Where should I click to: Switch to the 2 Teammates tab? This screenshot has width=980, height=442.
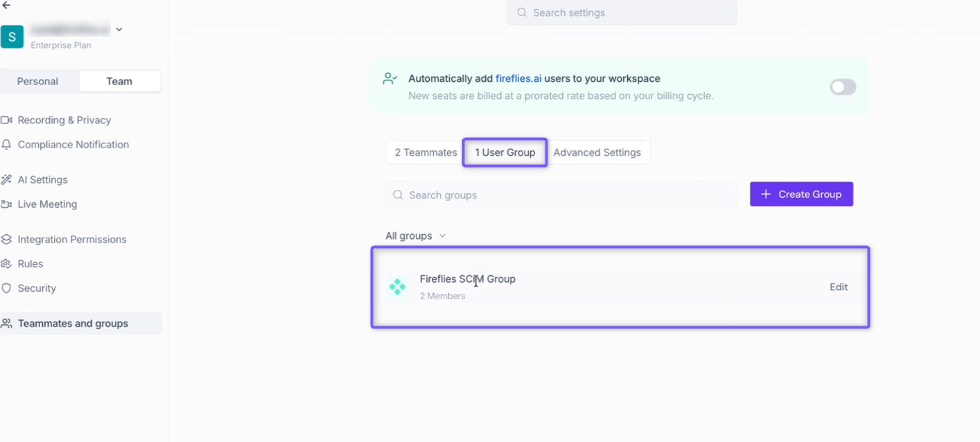coord(426,152)
